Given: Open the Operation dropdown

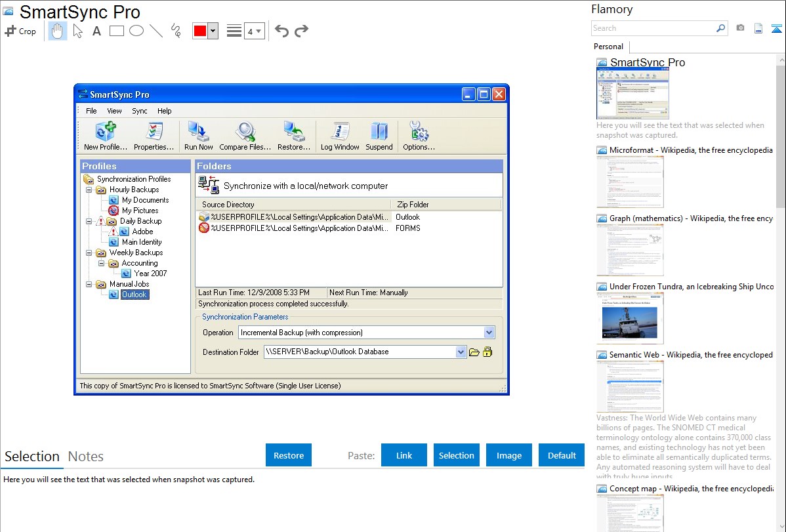Looking at the screenshot, I should [489, 333].
